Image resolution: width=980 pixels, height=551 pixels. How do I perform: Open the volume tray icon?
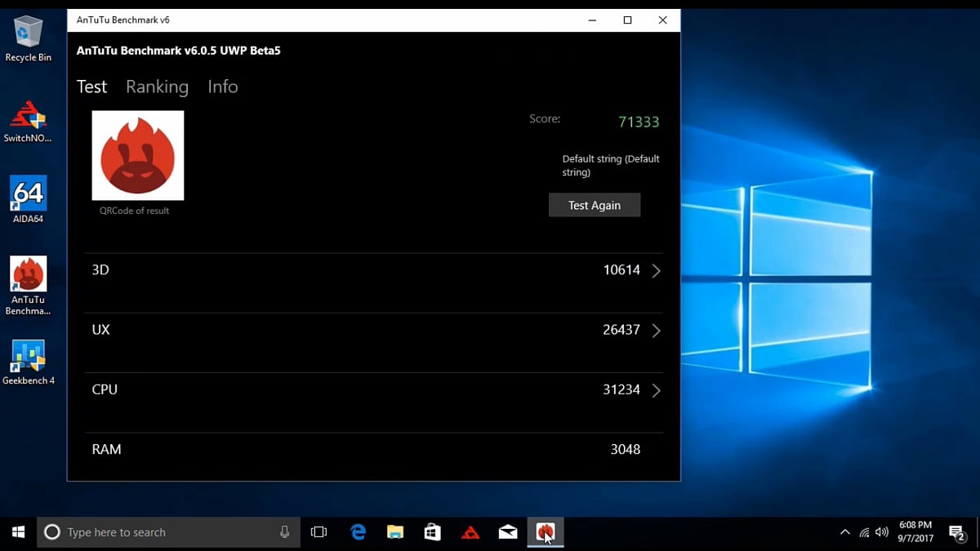coord(882,532)
